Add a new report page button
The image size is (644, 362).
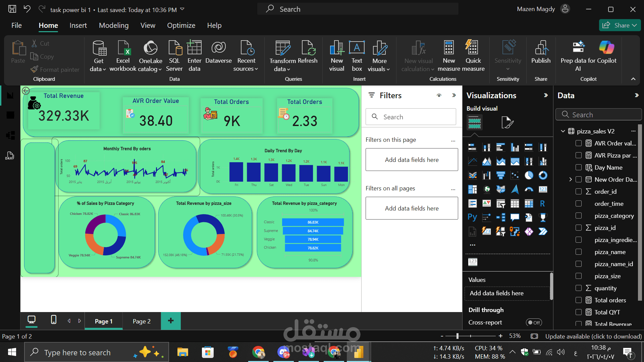[x=171, y=321]
